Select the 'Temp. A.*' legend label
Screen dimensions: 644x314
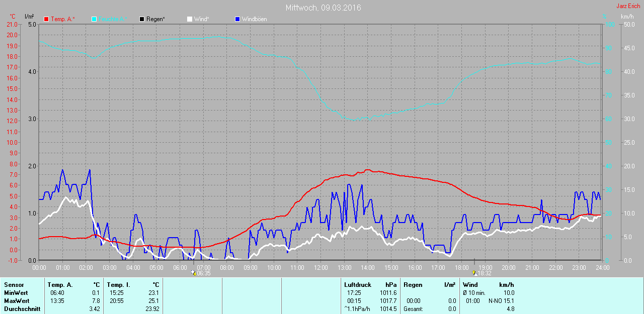[62, 19]
